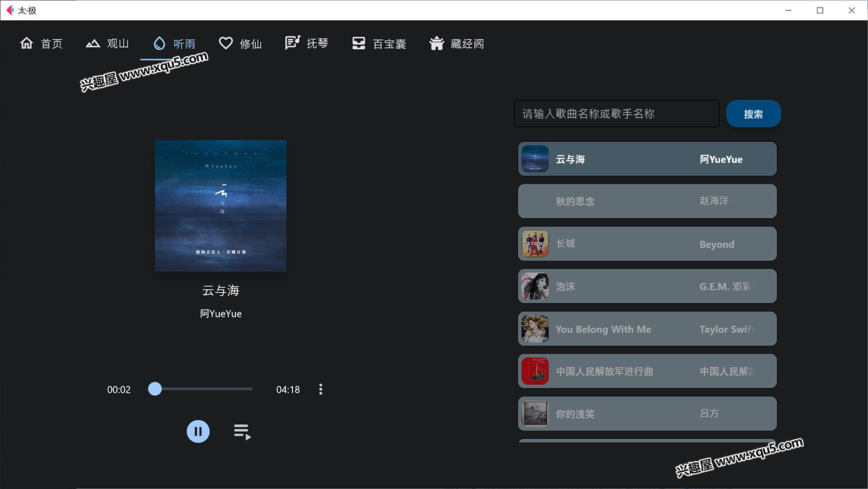Click artist name 阿YueYue in list
The width and height of the screenshot is (868, 489).
click(x=721, y=159)
